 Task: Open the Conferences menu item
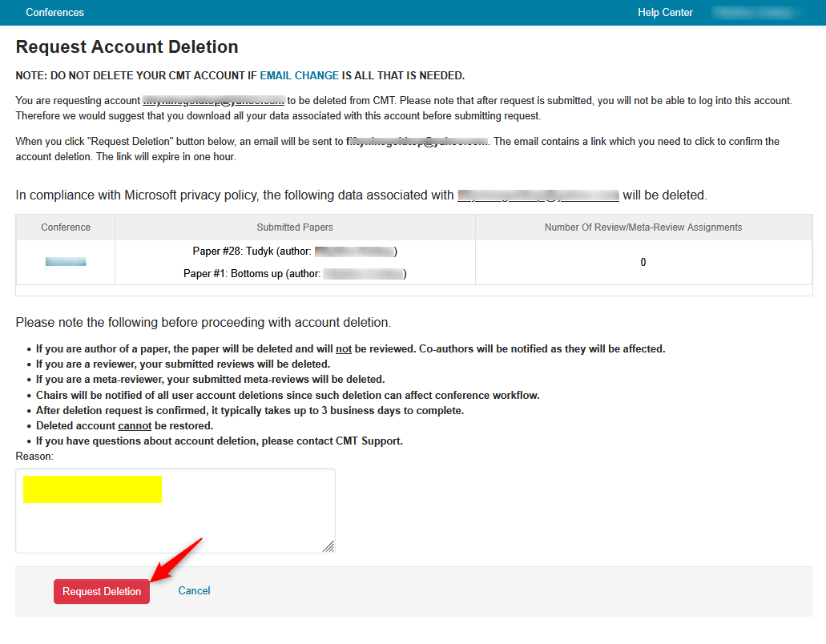pyautogui.click(x=54, y=12)
